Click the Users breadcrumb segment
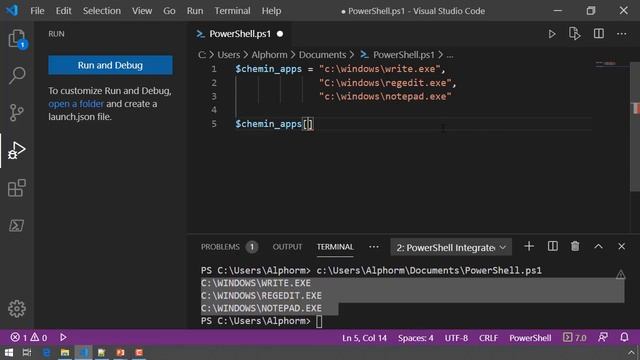The height and width of the screenshot is (360, 640). [229, 55]
